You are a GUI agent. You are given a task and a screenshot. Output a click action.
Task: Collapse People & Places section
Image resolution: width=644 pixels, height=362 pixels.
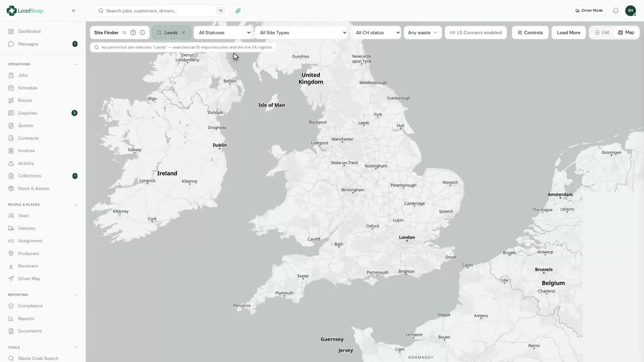point(75,205)
